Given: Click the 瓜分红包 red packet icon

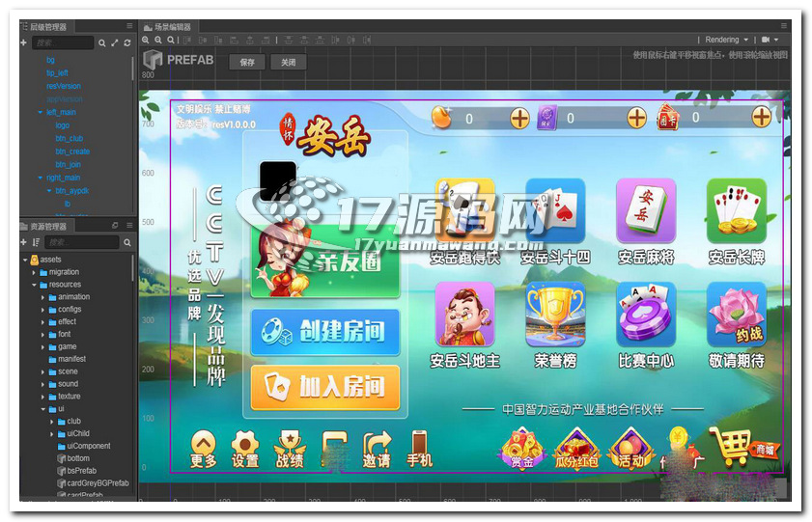Looking at the screenshot, I should click(x=576, y=448).
